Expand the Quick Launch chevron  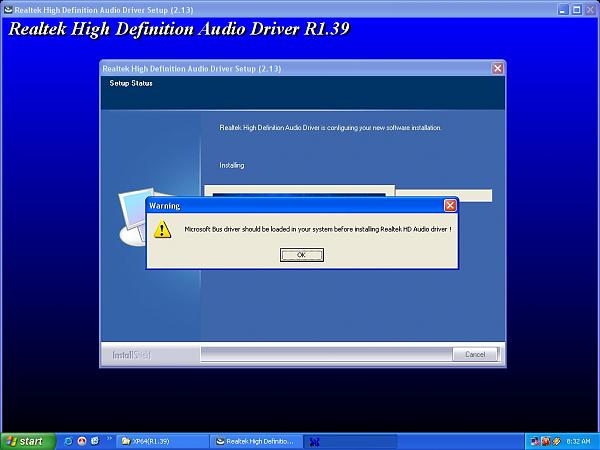click(109, 439)
